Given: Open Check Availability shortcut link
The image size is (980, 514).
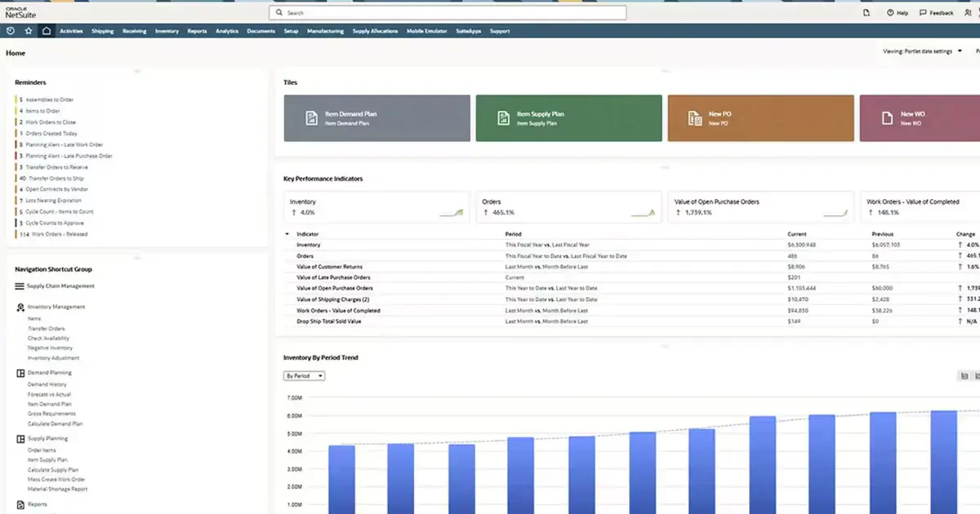Looking at the screenshot, I should tap(48, 339).
